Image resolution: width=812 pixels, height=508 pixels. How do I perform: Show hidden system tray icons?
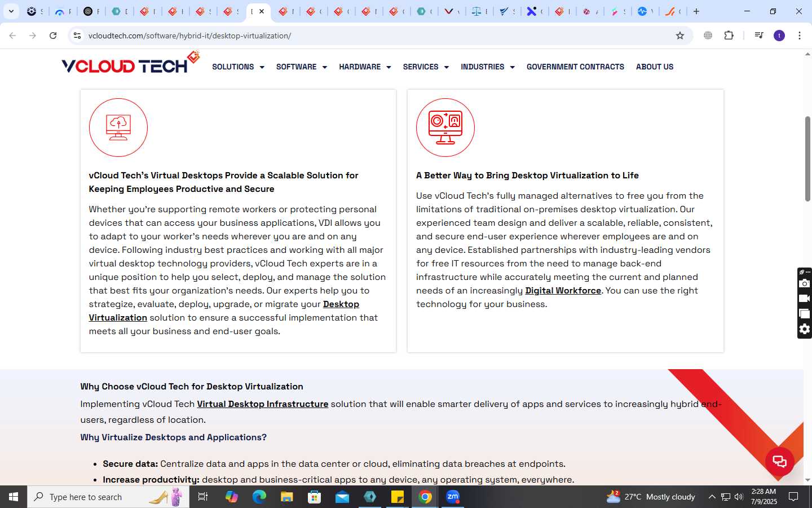click(x=712, y=497)
